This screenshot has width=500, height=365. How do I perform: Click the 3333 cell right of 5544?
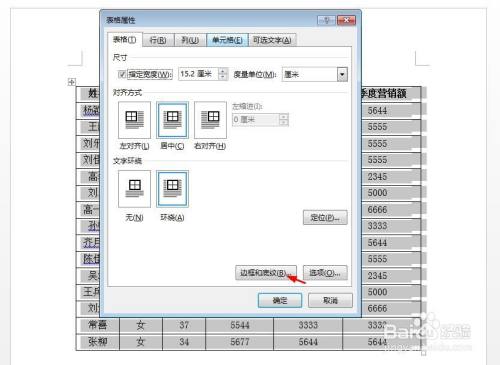[x=308, y=325]
